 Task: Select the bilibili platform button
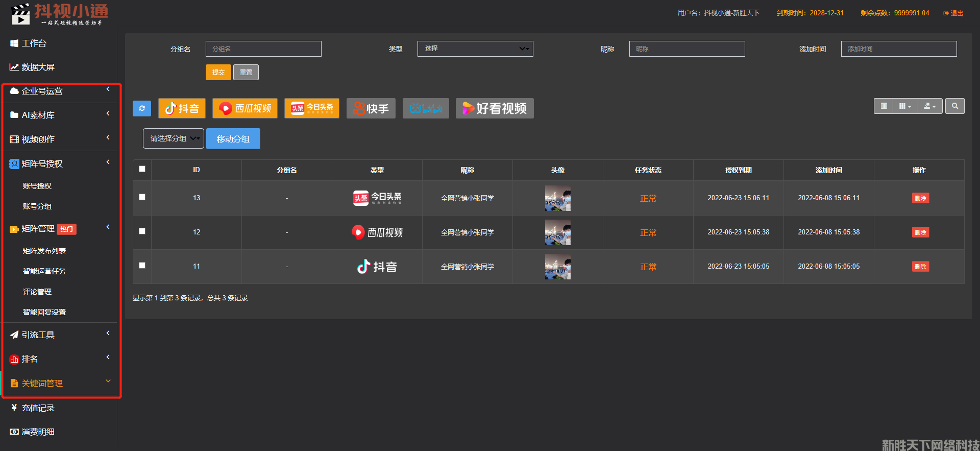coord(426,108)
